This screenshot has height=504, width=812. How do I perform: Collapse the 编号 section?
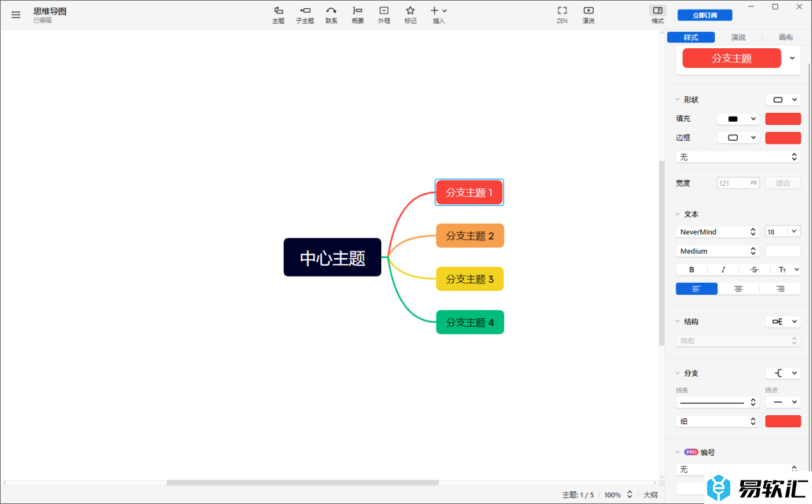point(677,453)
